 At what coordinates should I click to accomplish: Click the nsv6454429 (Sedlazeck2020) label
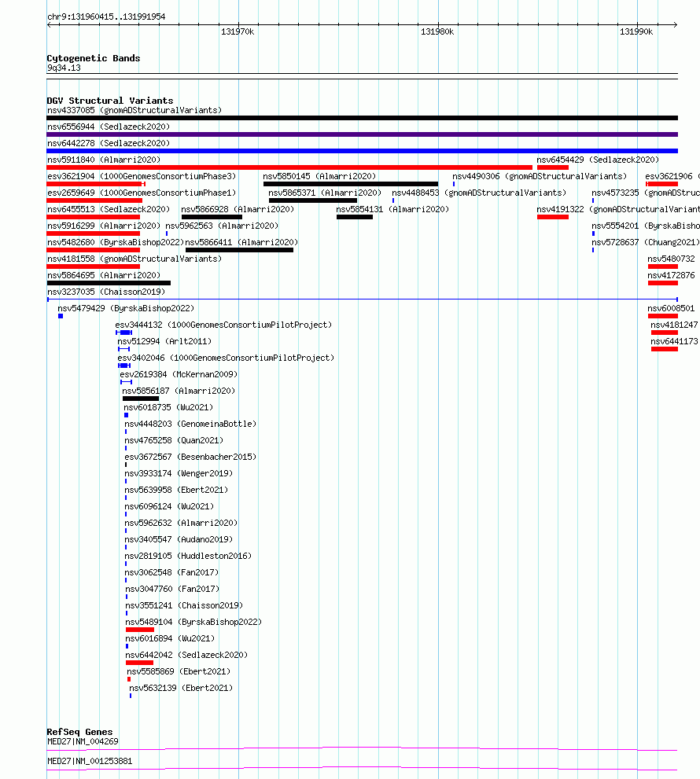(x=598, y=160)
